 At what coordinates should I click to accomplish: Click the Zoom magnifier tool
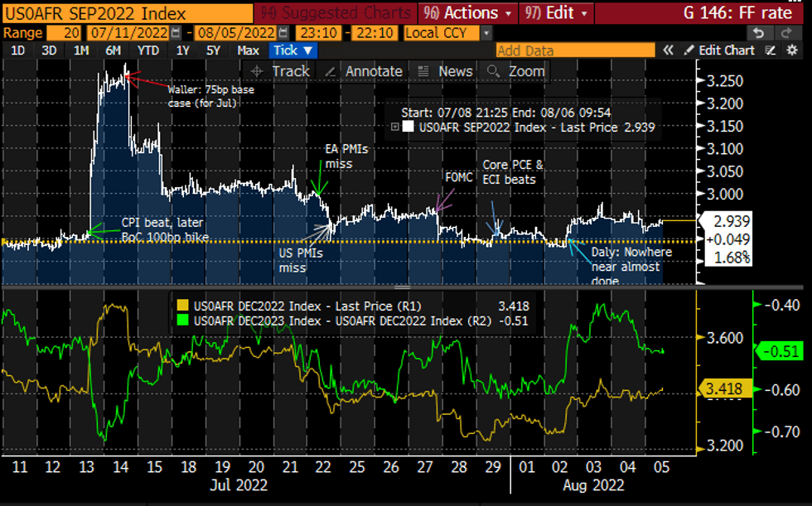(x=517, y=71)
